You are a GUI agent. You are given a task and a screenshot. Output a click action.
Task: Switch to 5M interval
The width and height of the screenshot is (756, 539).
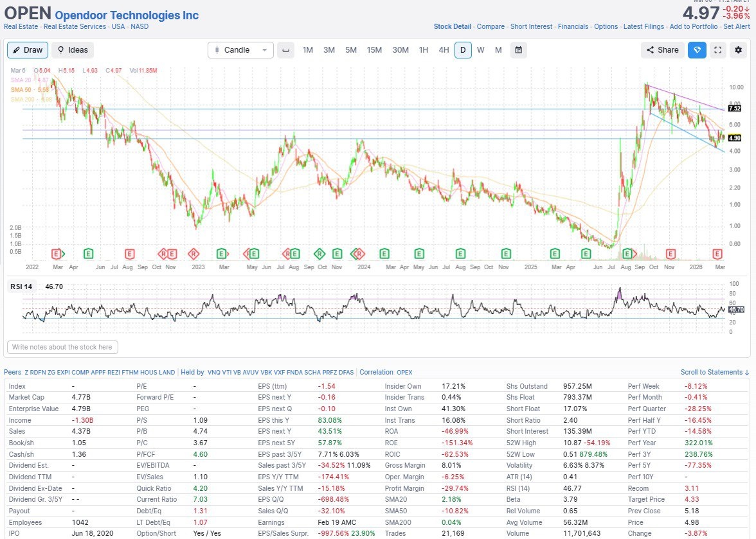351,50
